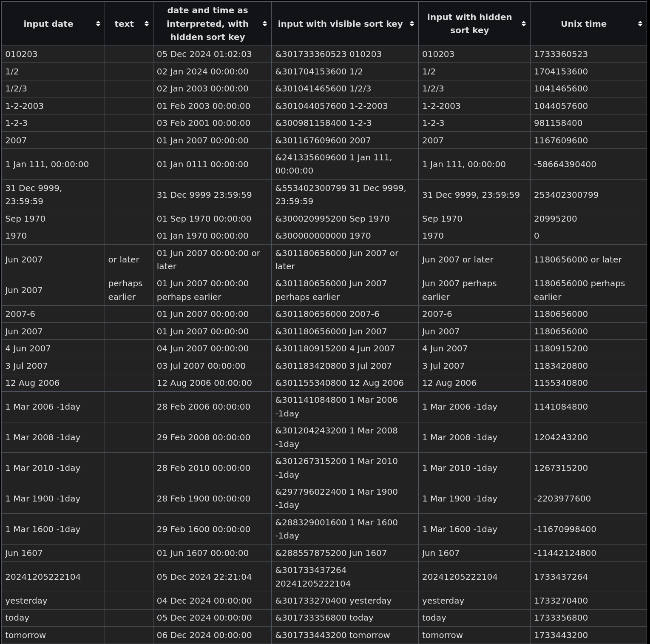Screen dimensions: 650x644
Task: Select cell '01 Feb 2003 00:00:00'
Action: pyautogui.click(x=212, y=106)
